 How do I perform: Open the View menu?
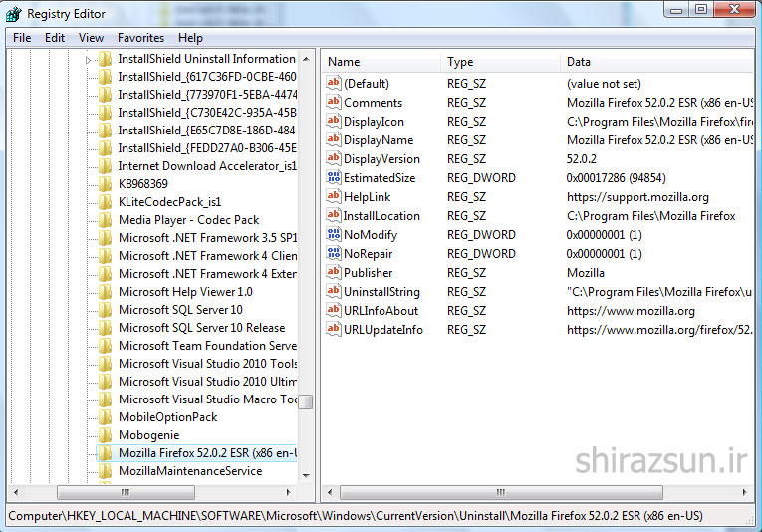[x=91, y=38]
